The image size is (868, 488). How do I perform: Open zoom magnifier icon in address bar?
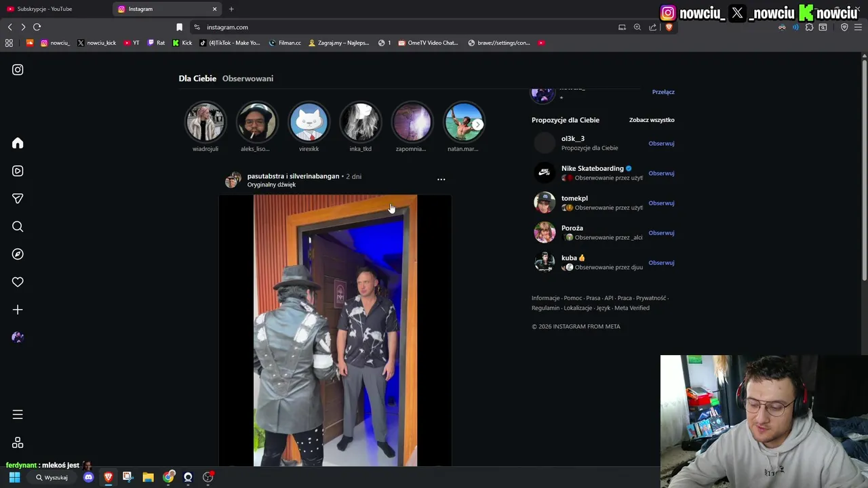tap(637, 27)
